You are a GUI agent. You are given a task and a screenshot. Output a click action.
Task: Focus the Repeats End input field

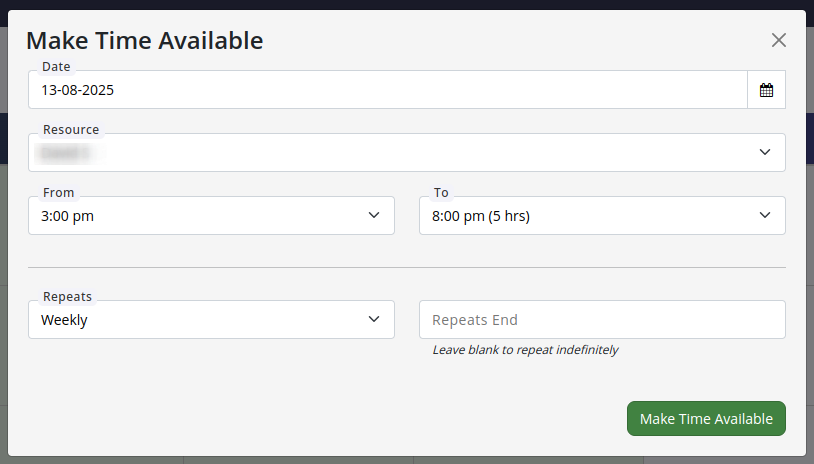602,320
